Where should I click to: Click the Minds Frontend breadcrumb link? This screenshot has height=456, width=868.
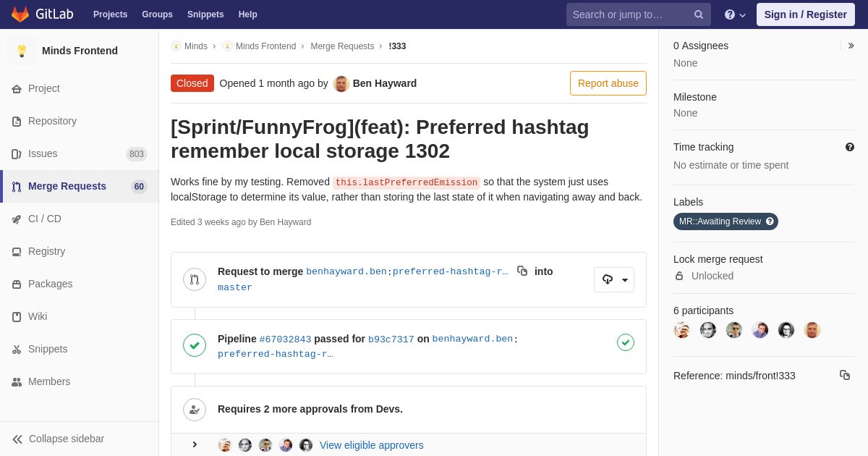[x=265, y=46]
